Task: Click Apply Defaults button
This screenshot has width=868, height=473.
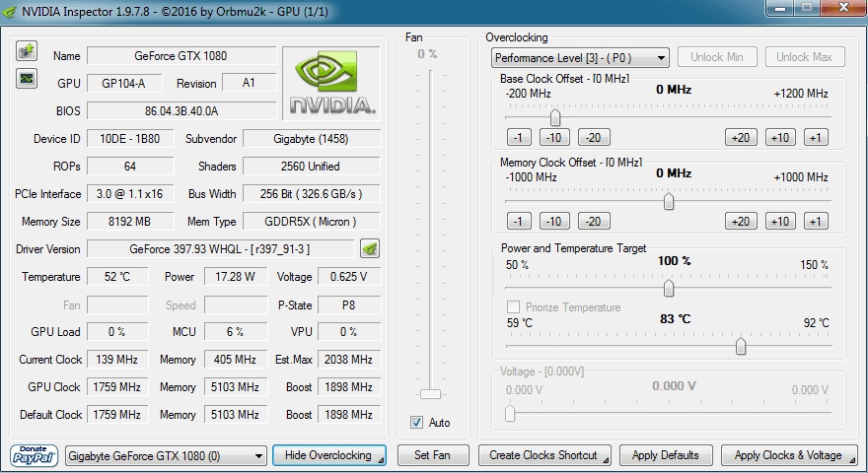Action: click(x=666, y=455)
